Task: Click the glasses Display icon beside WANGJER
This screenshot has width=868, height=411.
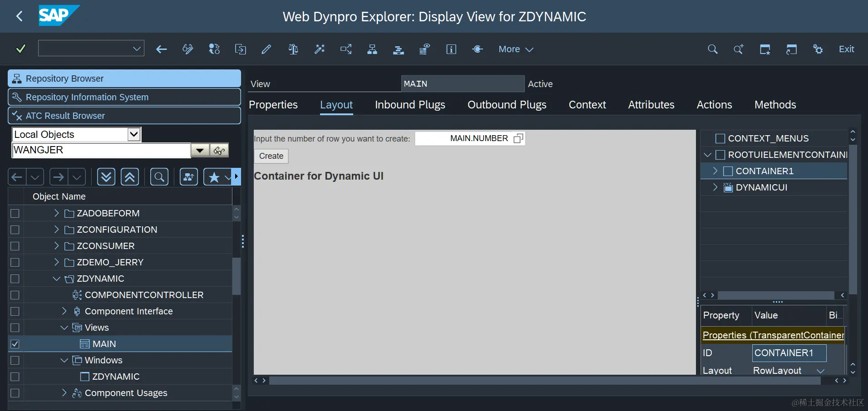Action: (x=219, y=151)
